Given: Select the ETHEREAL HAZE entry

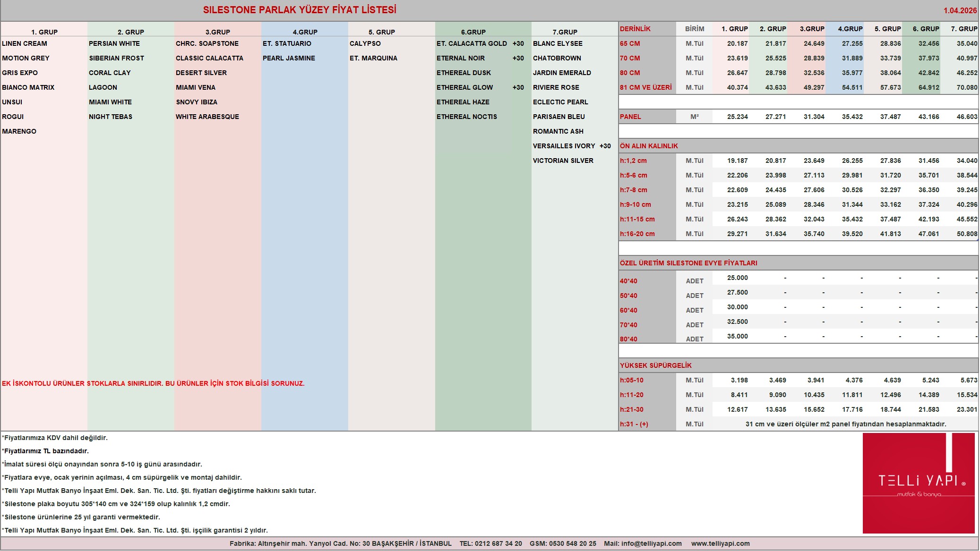Looking at the screenshot, I should pos(463,102).
